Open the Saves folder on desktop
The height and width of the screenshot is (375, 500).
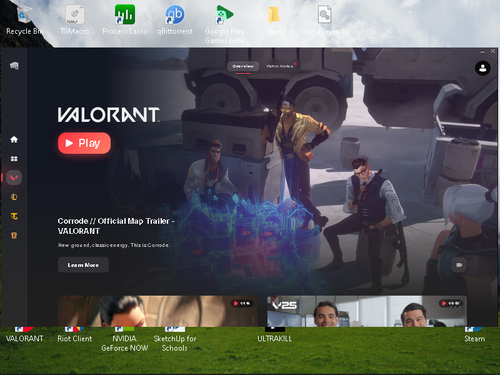(274, 20)
